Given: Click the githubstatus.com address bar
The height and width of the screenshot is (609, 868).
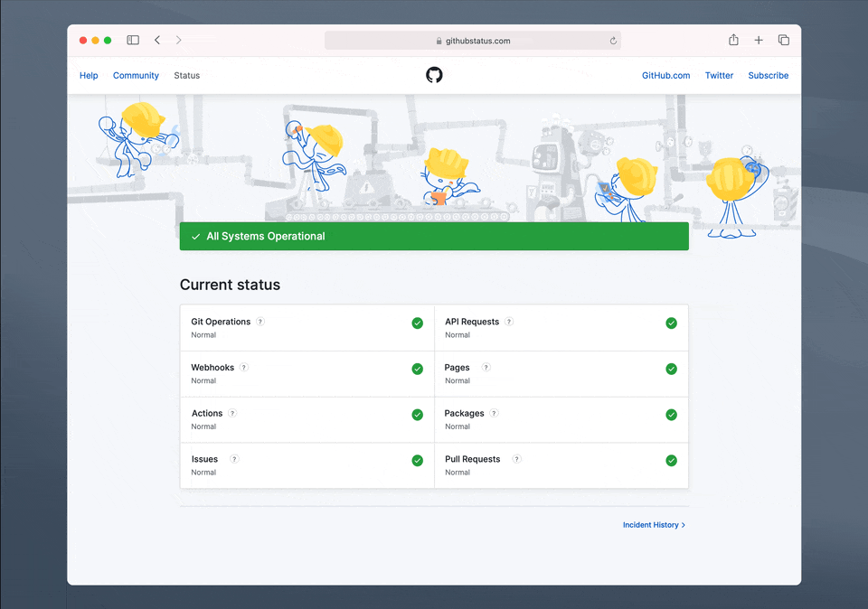Looking at the screenshot, I should (472, 41).
